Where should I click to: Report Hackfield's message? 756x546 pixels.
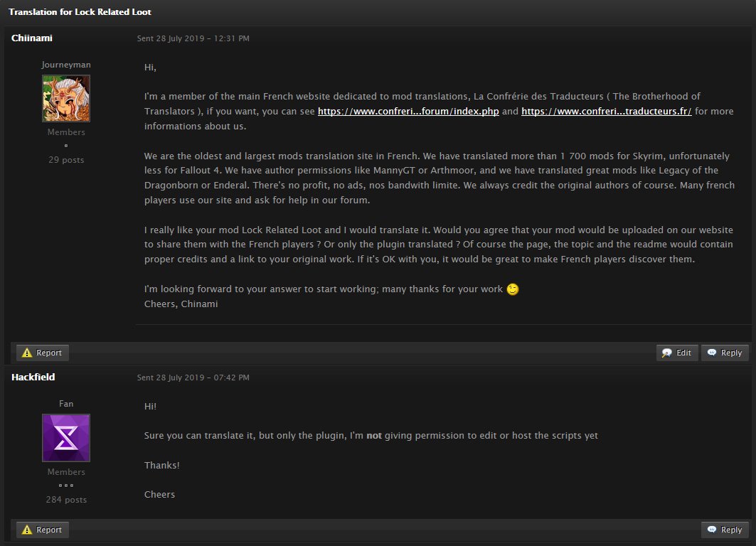click(43, 530)
